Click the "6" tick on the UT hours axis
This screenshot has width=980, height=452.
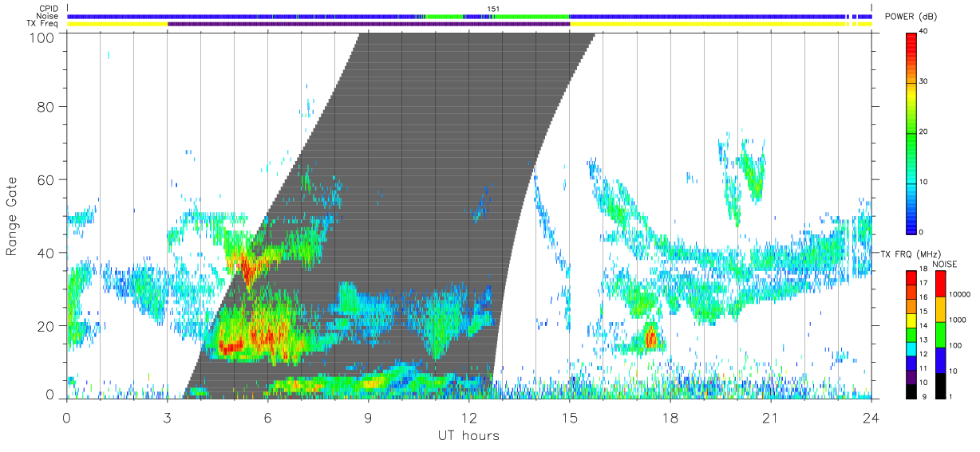[x=267, y=419]
